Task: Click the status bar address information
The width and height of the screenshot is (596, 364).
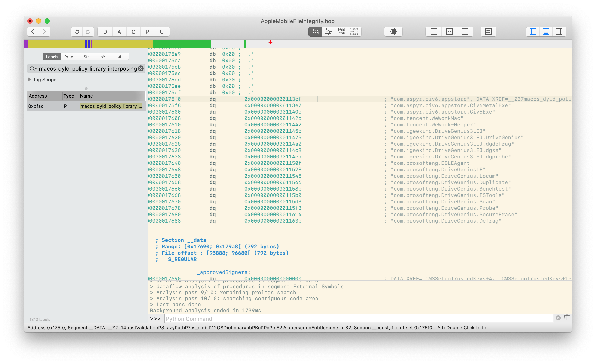Action: [257, 328]
